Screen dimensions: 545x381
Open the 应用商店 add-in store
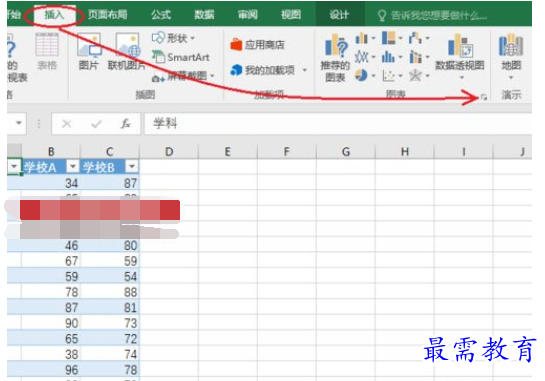pyautogui.click(x=258, y=45)
